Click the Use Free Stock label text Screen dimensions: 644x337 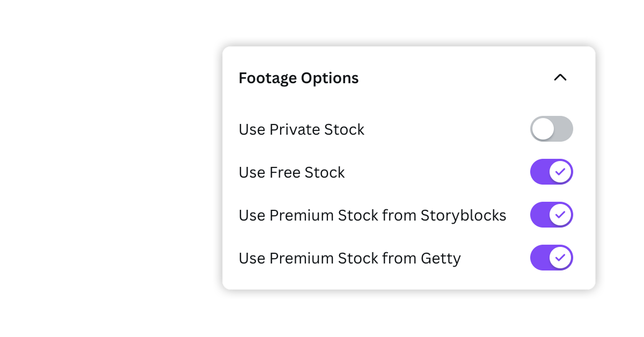pos(291,172)
